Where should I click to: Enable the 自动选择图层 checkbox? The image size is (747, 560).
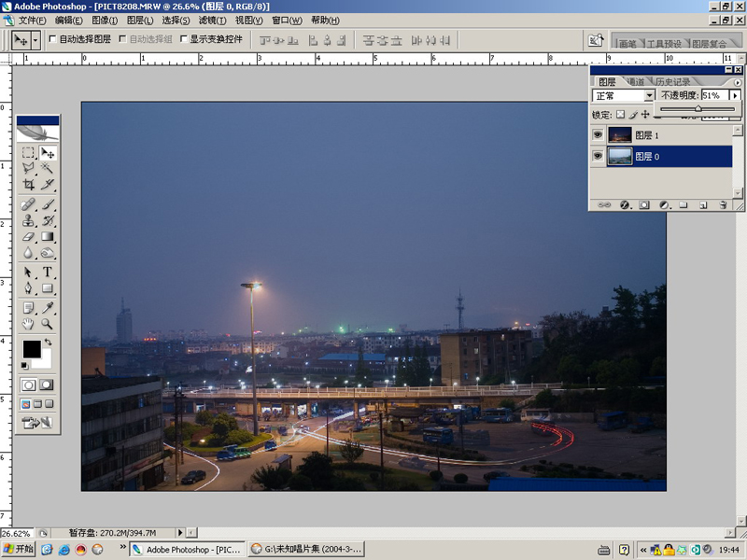[52, 40]
